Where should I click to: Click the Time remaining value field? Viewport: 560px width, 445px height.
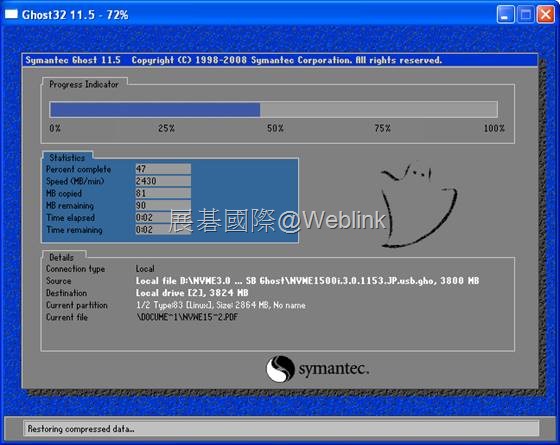[163, 230]
